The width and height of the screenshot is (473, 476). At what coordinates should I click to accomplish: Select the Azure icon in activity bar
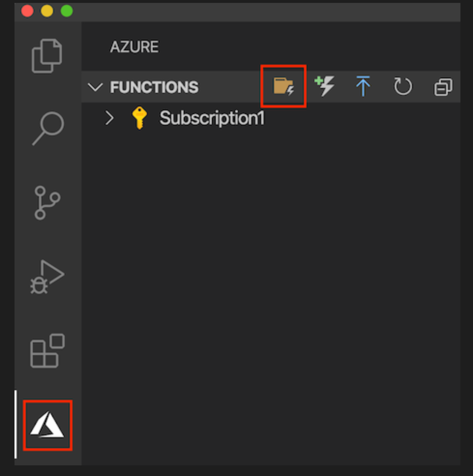pos(47,425)
